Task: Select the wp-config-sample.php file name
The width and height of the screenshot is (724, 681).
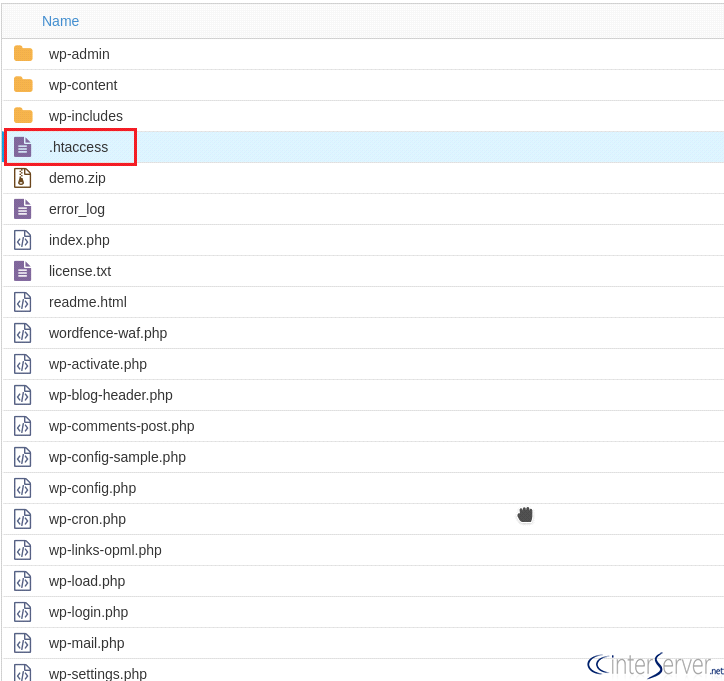Action: (x=117, y=458)
